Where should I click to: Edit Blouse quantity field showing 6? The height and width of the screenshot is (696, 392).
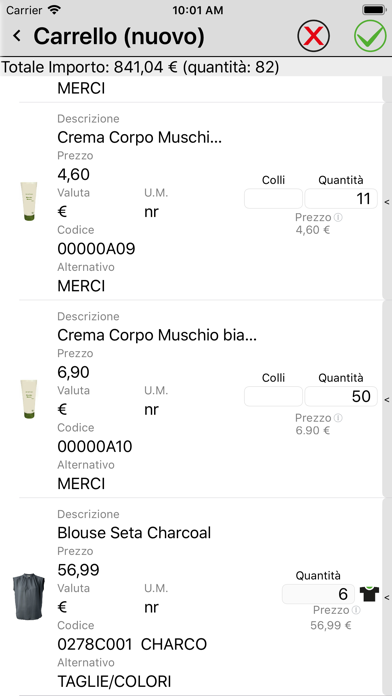coord(318,594)
